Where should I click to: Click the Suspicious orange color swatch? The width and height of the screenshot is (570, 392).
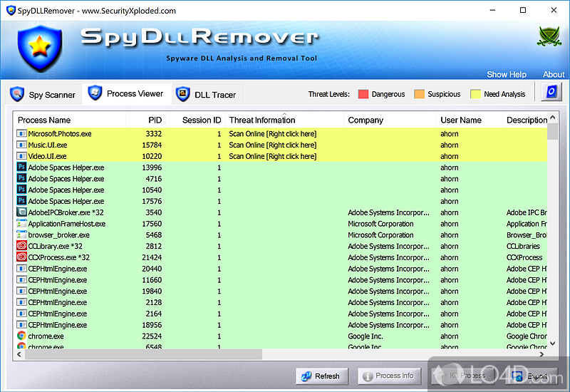[419, 94]
